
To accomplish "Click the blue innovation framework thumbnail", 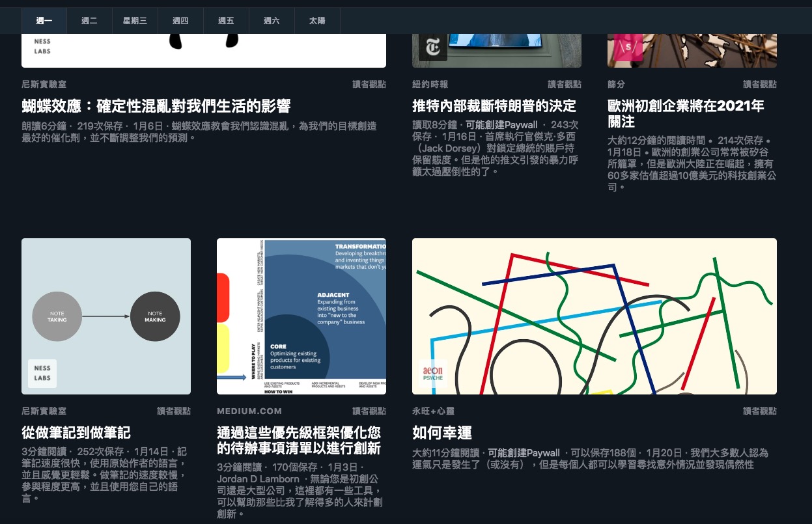I will (x=301, y=316).
